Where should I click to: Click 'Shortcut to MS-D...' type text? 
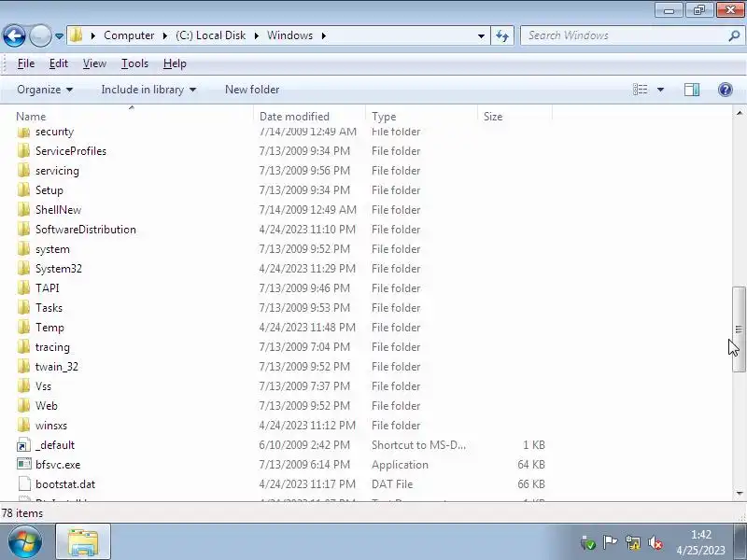(x=418, y=445)
